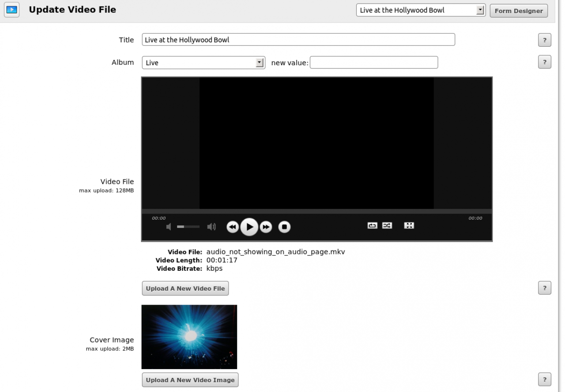565x392 pixels.
Task: Mute the player using the low-volume speaker icon
Action: pyautogui.click(x=168, y=227)
